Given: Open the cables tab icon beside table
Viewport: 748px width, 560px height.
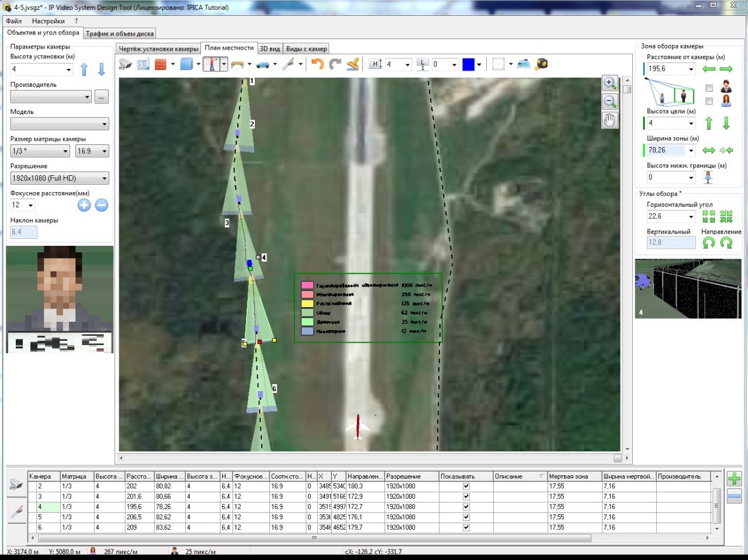Looking at the screenshot, I should 16,512.
